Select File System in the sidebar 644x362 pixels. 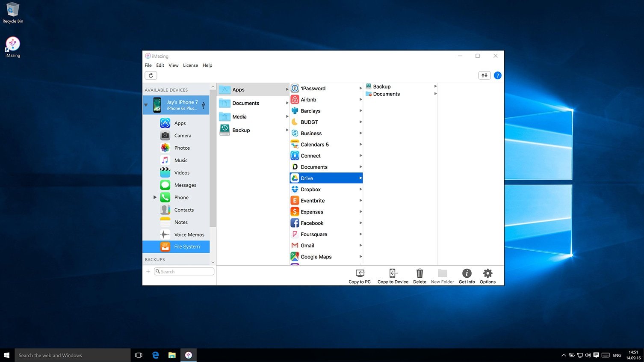pos(176,247)
